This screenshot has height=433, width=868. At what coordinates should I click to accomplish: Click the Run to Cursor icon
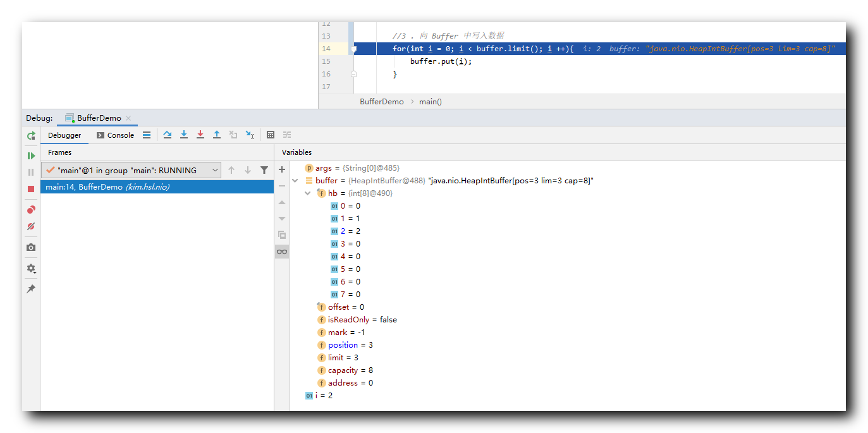tap(250, 135)
